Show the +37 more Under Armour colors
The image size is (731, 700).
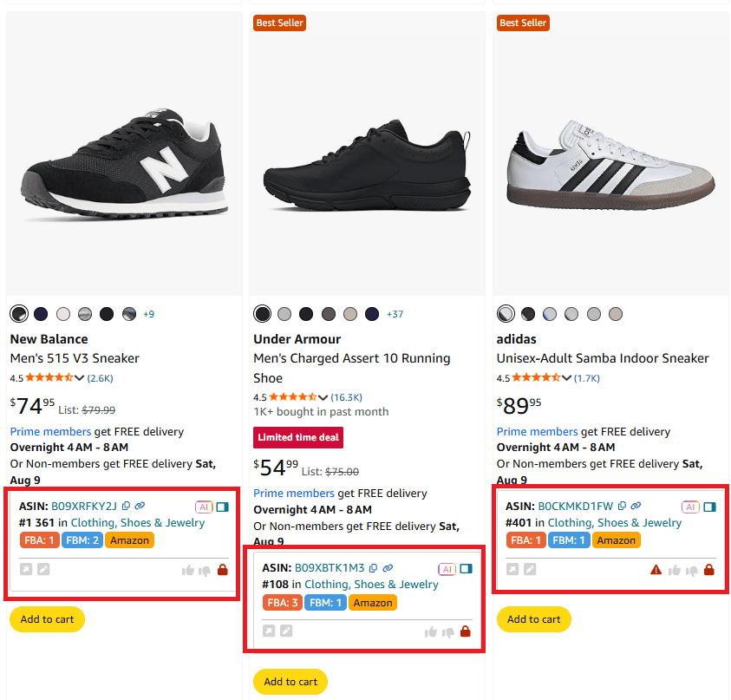(x=395, y=314)
